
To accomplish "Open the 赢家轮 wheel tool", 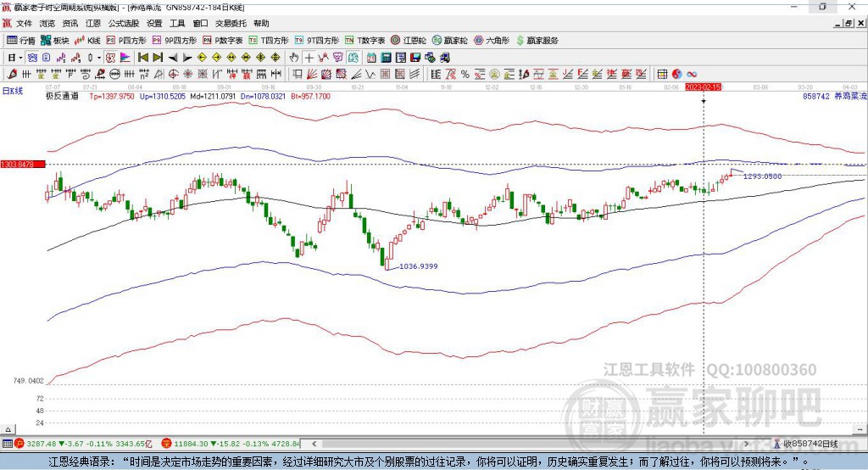I will 449,40.
